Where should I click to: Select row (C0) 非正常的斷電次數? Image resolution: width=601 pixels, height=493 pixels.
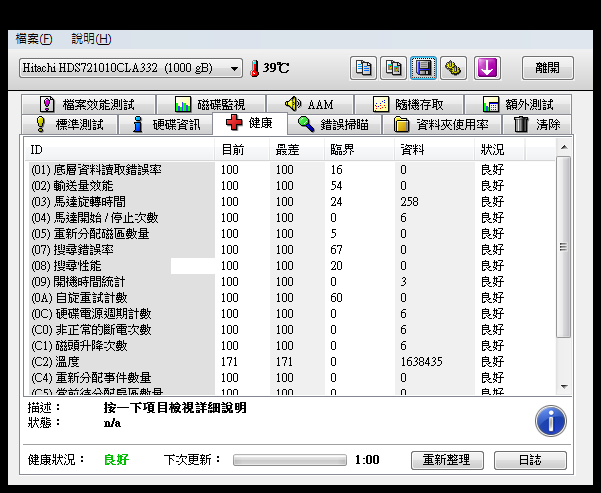tap(290, 330)
